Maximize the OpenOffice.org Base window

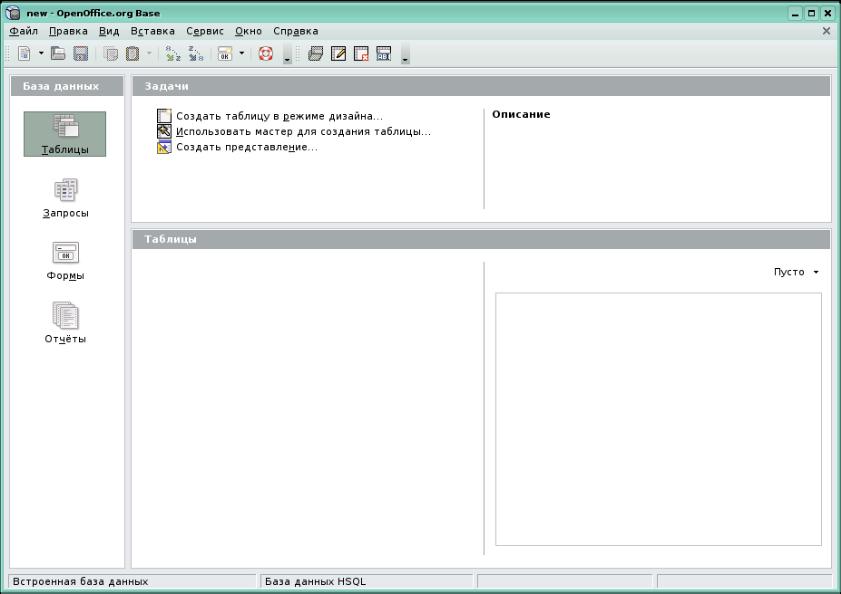pyautogui.click(x=812, y=13)
